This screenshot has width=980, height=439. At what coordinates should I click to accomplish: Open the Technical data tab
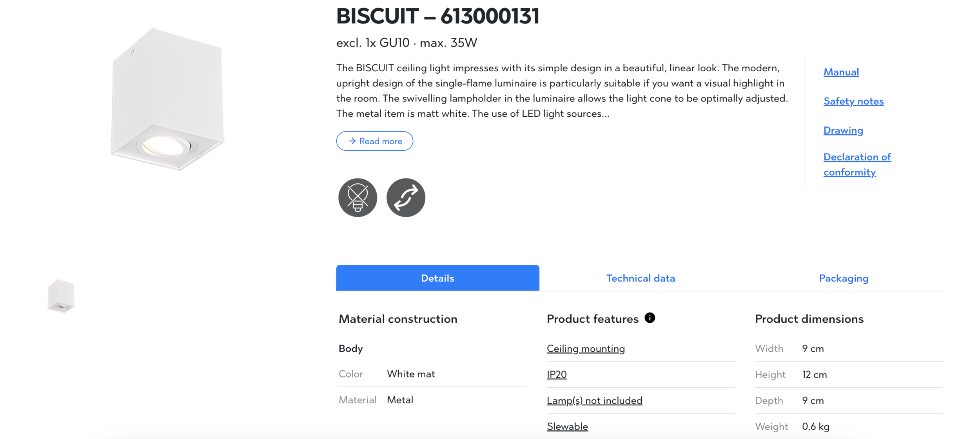pyautogui.click(x=641, y=278)
